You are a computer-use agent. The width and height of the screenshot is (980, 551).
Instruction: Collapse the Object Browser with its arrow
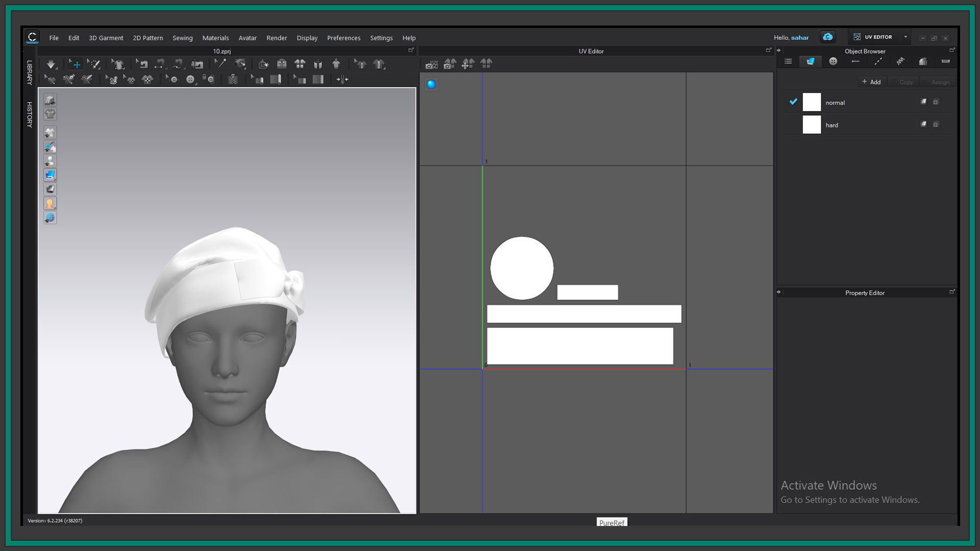point(779,51)
